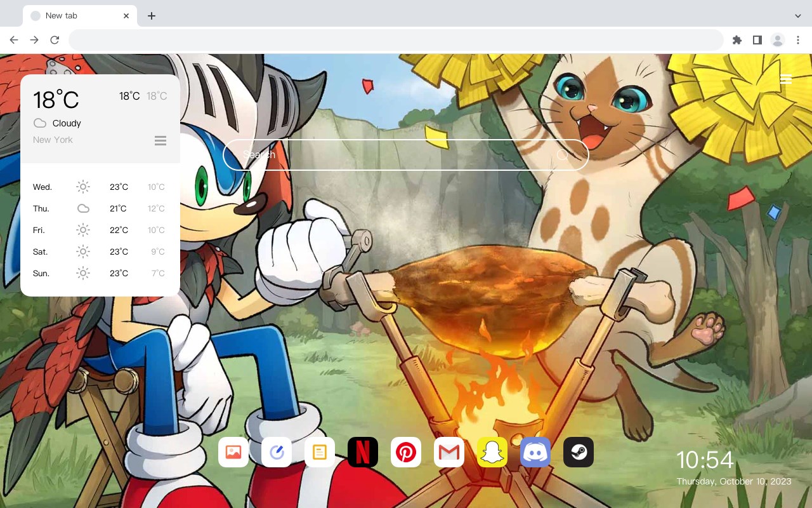The image size is (812, 508).
Task: Close the New tab tab
Action: tap(126, 16)
